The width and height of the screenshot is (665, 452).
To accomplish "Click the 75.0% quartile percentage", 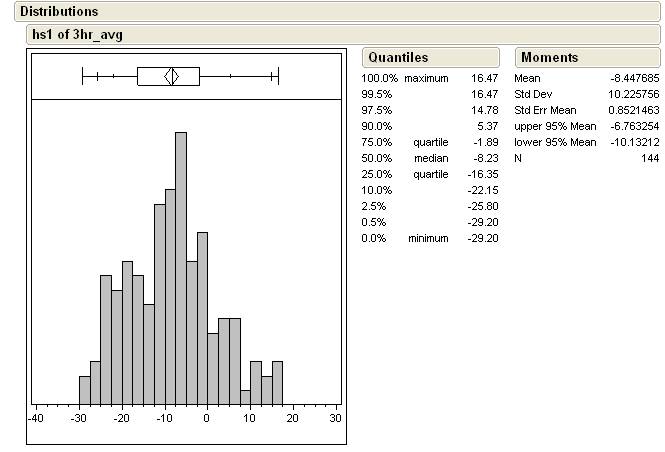I will [x=377, y=142].
